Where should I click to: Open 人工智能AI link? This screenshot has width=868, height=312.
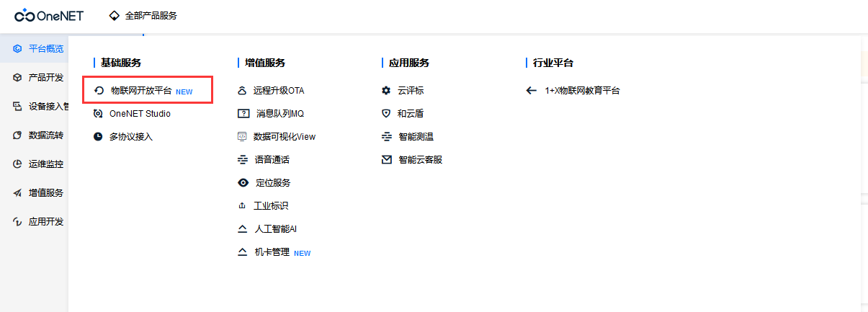(276, 229)
